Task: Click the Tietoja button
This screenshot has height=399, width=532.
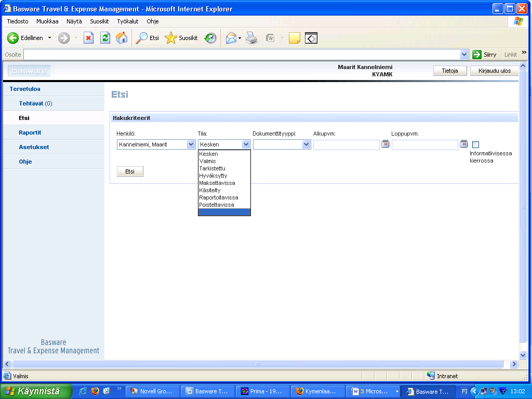Action: 450,71
